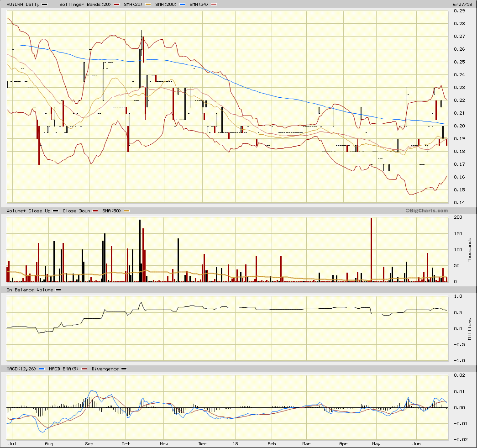Click the Aug month axis label

[x=49, y=444]
